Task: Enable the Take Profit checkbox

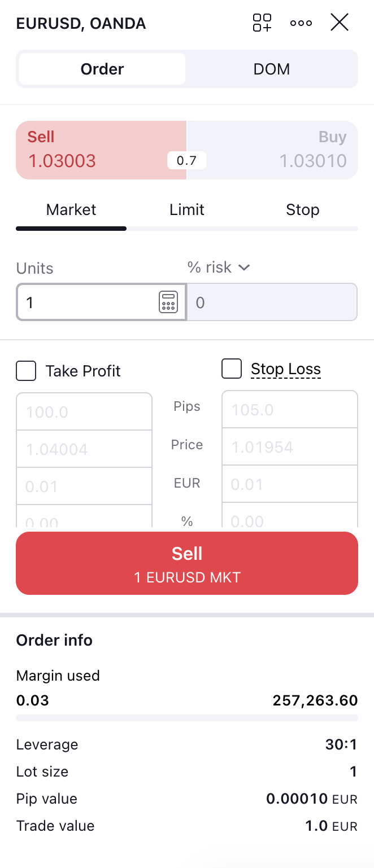Action: pyautogui.click(x=26, y=371)
